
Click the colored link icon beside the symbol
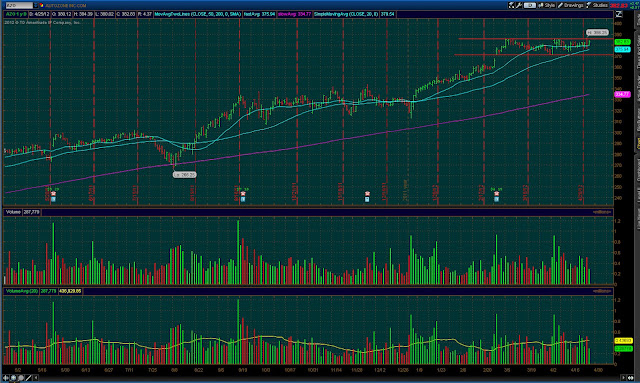[x=42, y=5]
